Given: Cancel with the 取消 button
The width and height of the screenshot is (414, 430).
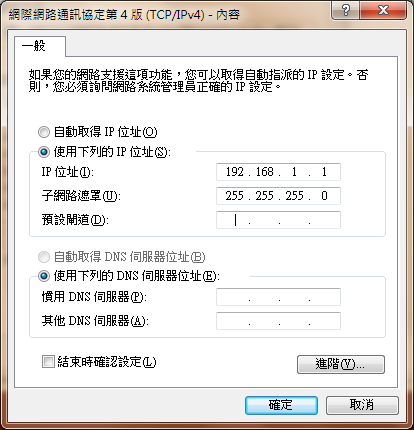Looking at the screenshot, I should pos(362,405).
